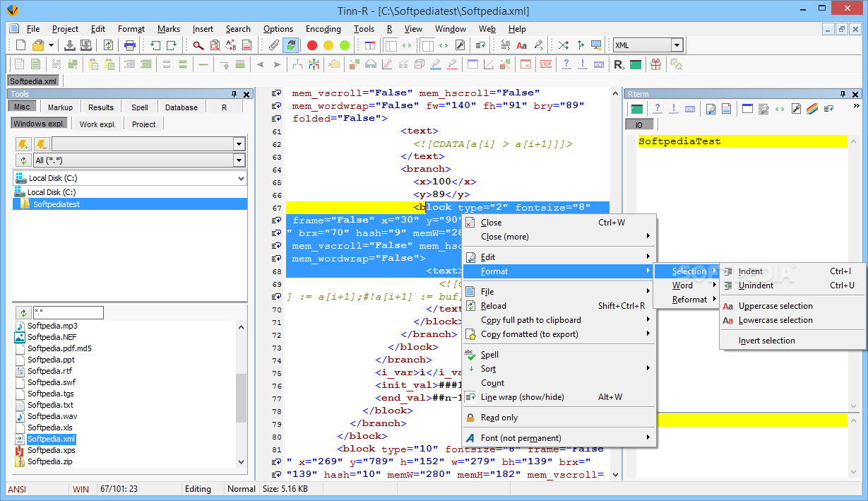Select Softpedia.mp3 in file list
Viewport: 868px width, 501px height.
(x=52, y=326)
